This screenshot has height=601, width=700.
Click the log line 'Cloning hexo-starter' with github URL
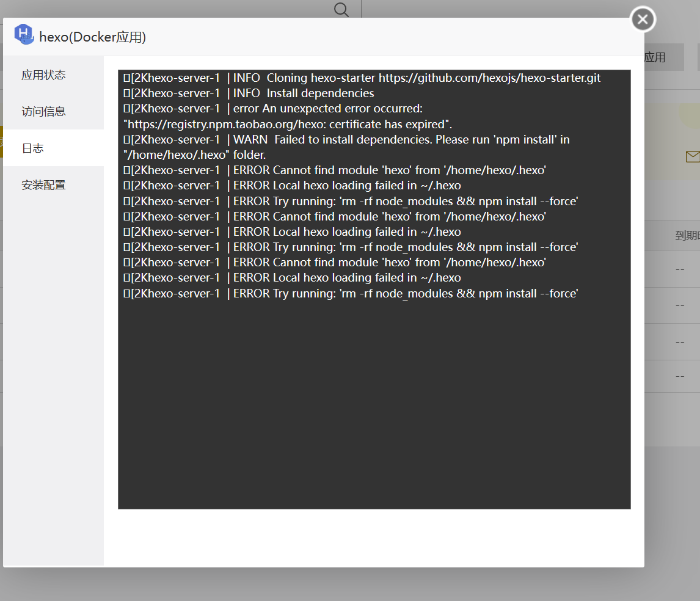[x=362, y=78]
